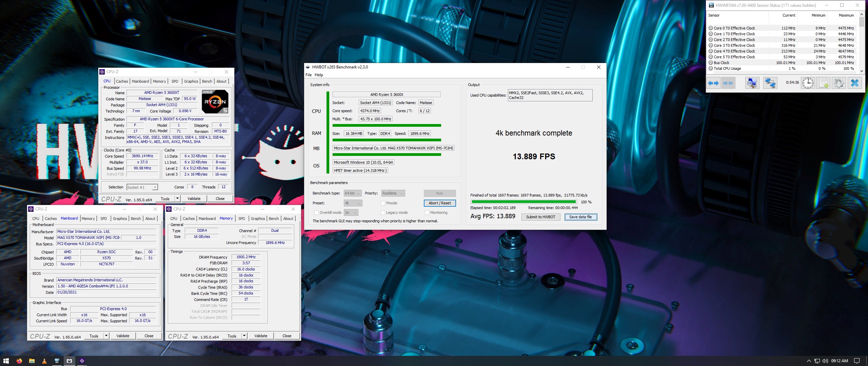The width and height of the screenshot is (868, 366).
Task: Click Validate in top CPU-Z window
Action: (194, 199)
